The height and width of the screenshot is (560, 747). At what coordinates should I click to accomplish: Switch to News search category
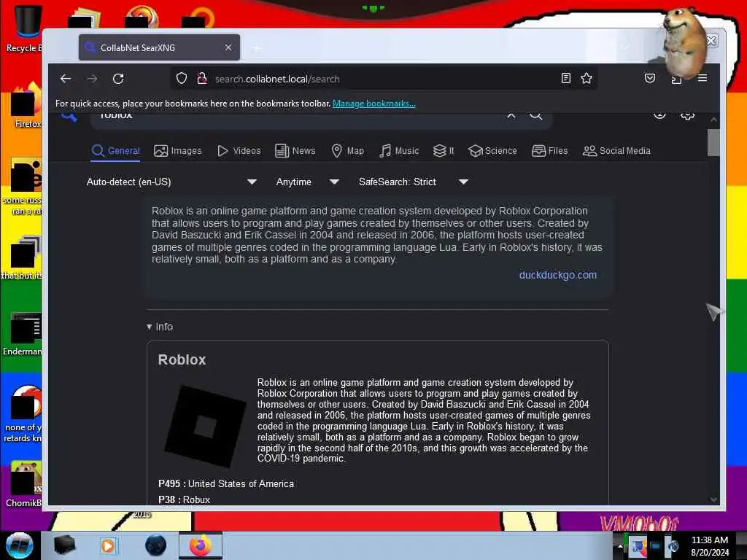[x=295, y=151]
